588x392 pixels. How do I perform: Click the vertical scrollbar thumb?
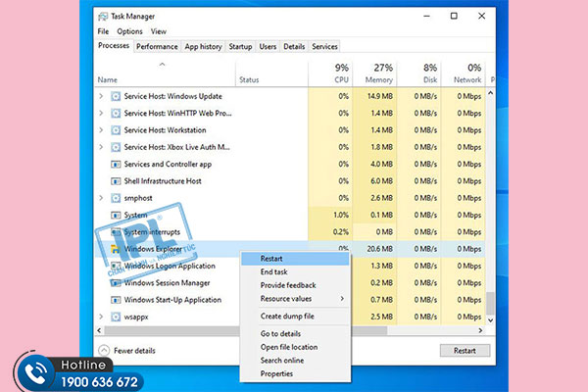tap(491, 303)
